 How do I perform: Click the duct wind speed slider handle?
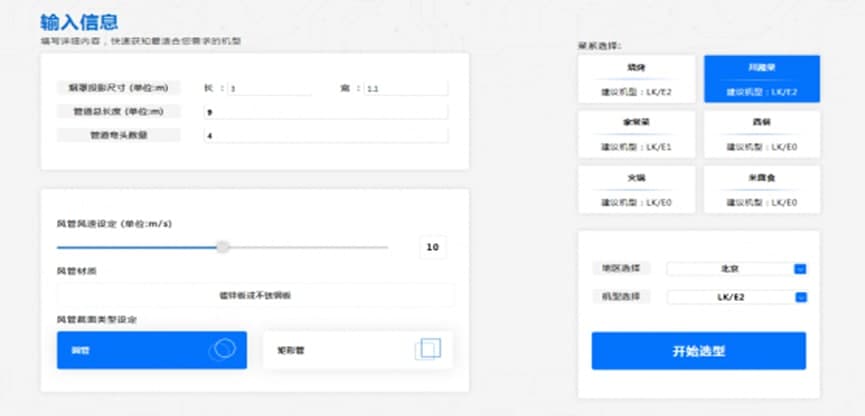pyautogui.click(x=222, y=247)
